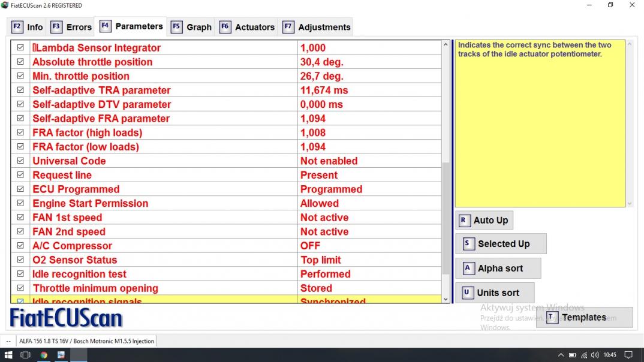The width and height of the screenshot is (644, 362).
Task: Show hidden system tray icons
Action: 561,355
